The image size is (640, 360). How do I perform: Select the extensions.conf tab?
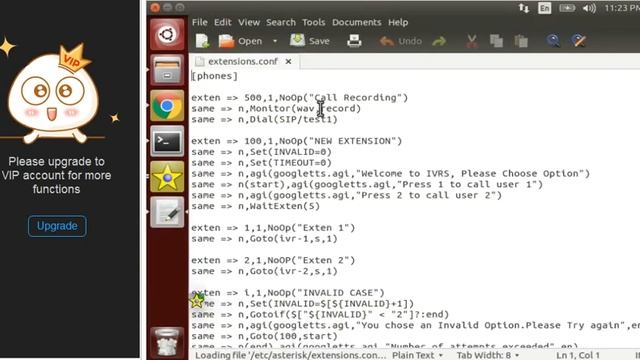(x=242, y=61)
